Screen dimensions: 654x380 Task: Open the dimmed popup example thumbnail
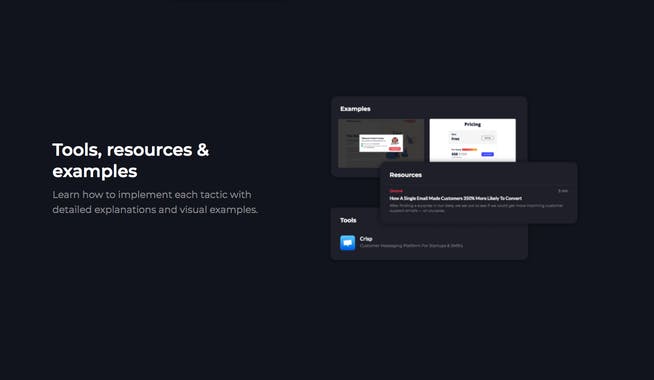coord(381,143)
